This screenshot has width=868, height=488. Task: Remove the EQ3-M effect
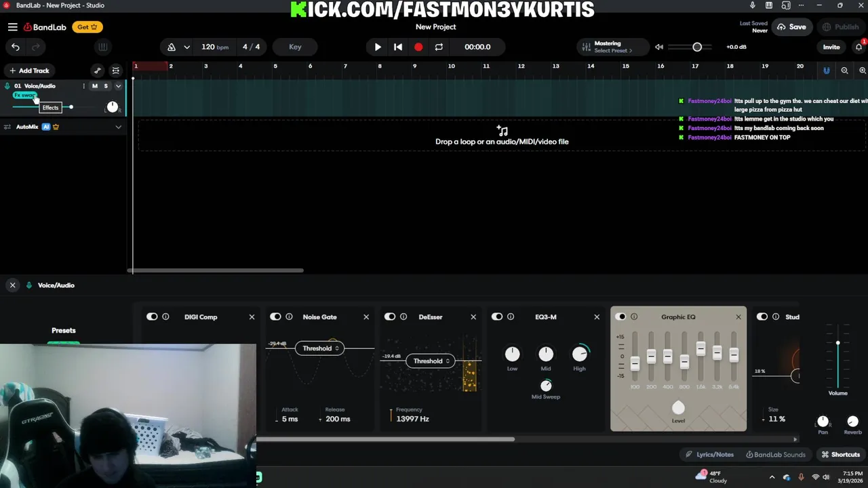[597, 317]
